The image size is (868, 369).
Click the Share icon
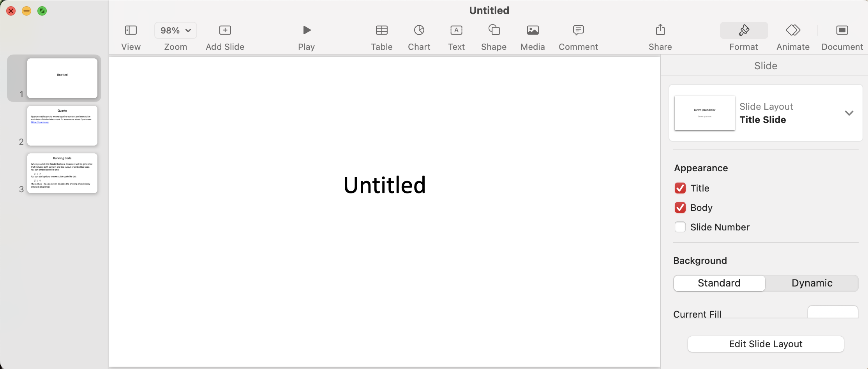660,30
